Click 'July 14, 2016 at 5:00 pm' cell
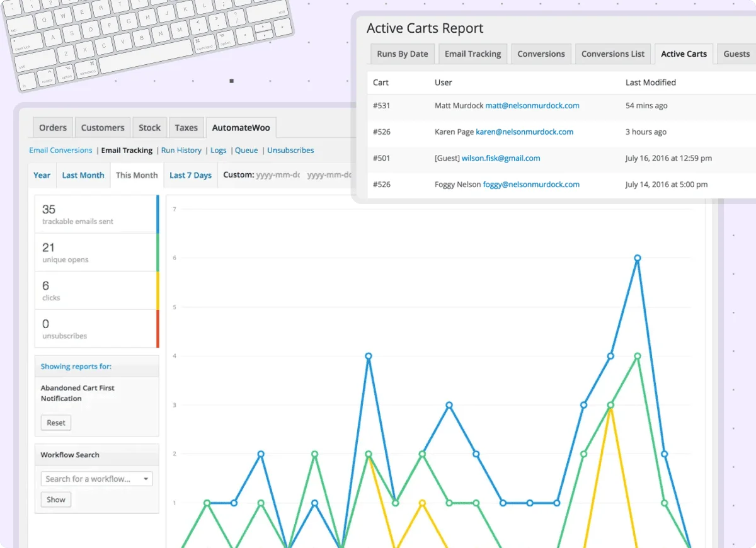 coord(667,185)
